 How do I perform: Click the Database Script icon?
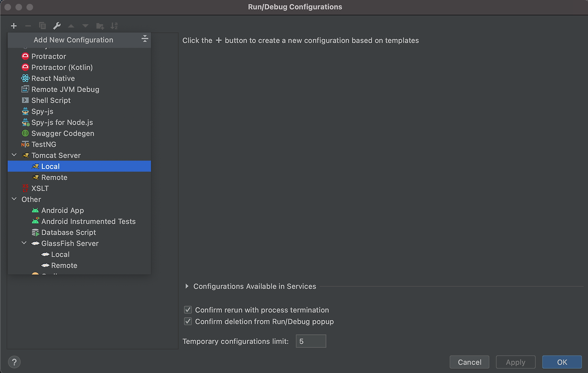[x=35, y=233]
